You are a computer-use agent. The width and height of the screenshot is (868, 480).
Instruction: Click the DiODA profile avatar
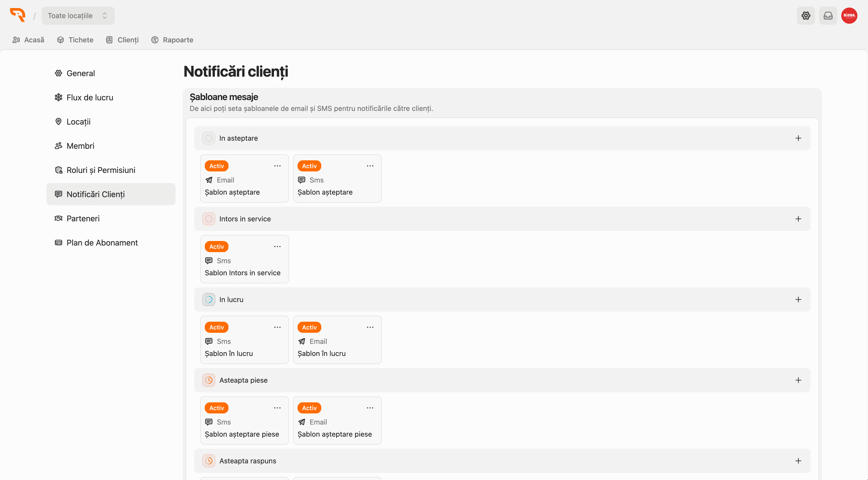(849, 15)
